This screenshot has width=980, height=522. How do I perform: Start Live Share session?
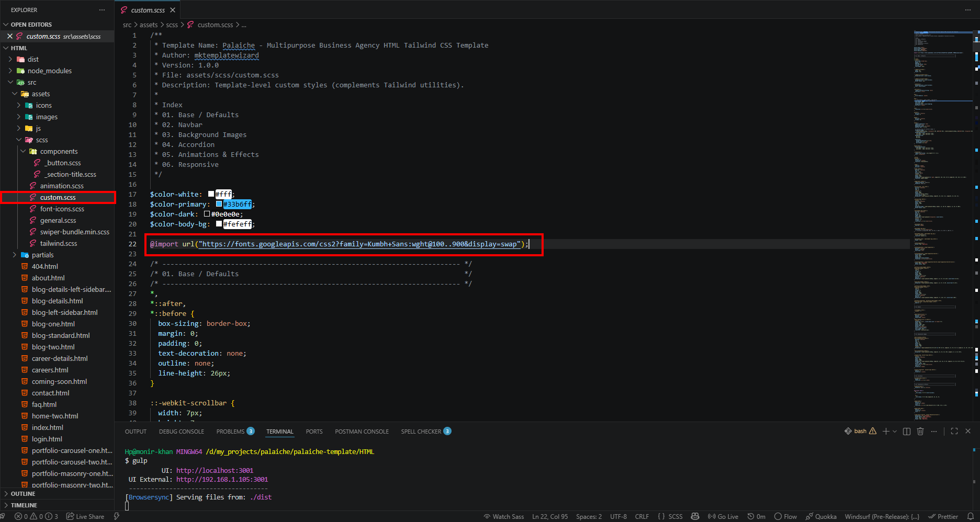85,516
